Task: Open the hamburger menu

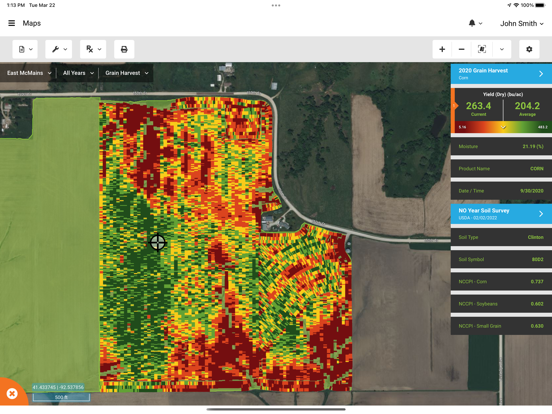Action: point(12,23)
